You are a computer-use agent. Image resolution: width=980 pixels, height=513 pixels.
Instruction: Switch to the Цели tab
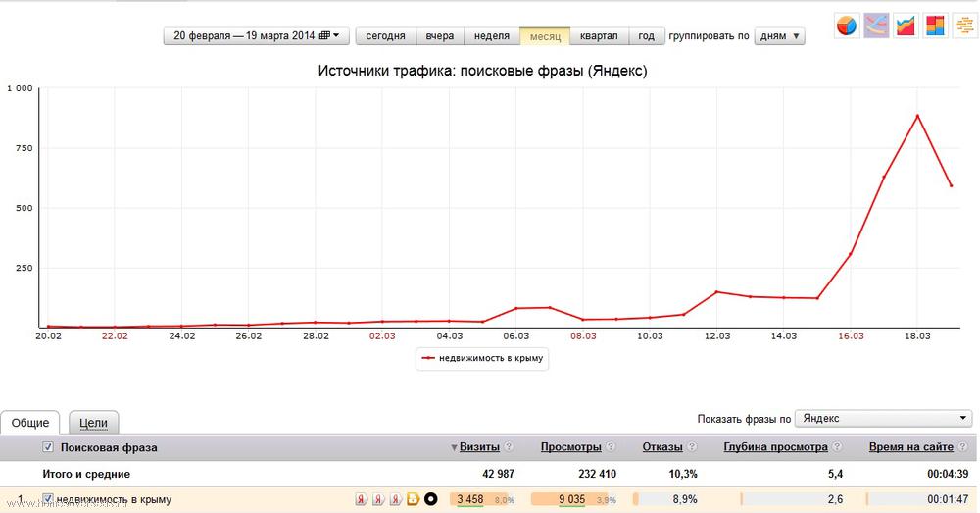[93, 423]
